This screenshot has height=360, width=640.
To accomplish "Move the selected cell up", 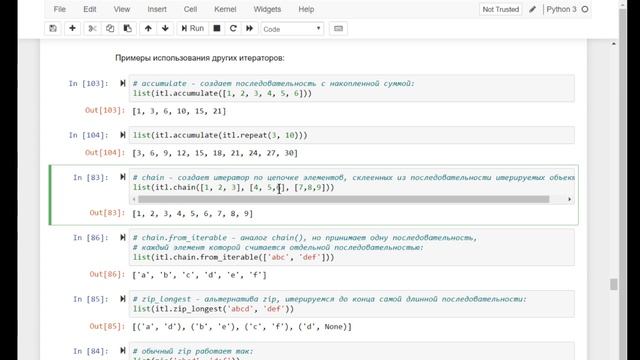I will (148, 29).
